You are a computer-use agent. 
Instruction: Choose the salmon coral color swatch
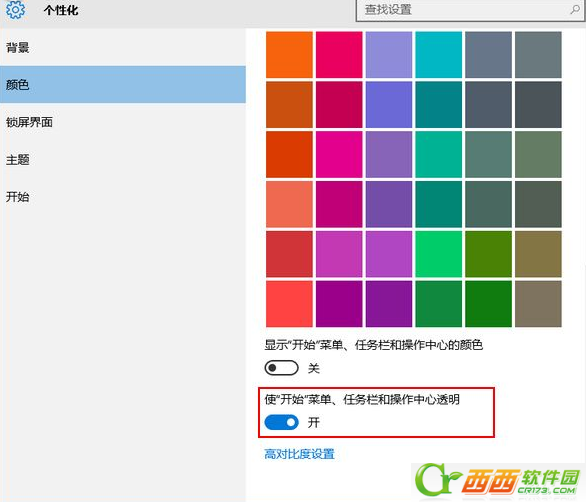tap(289, 204)
